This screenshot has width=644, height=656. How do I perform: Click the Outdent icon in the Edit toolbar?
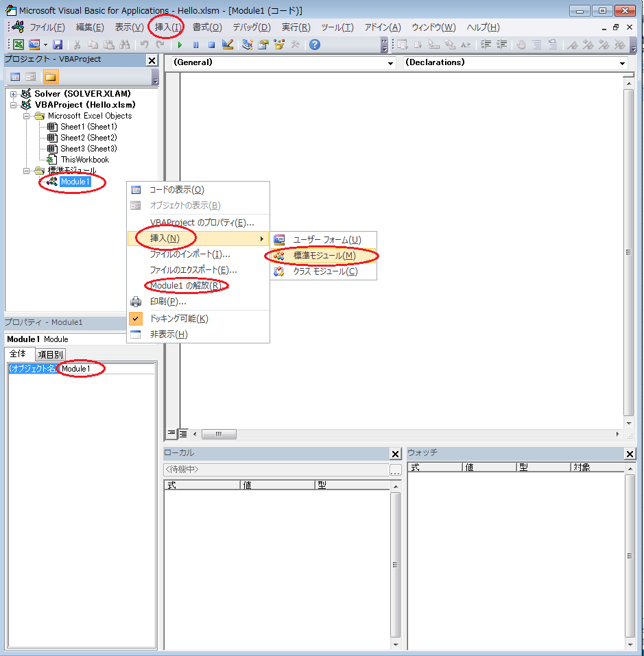point(501,45)
